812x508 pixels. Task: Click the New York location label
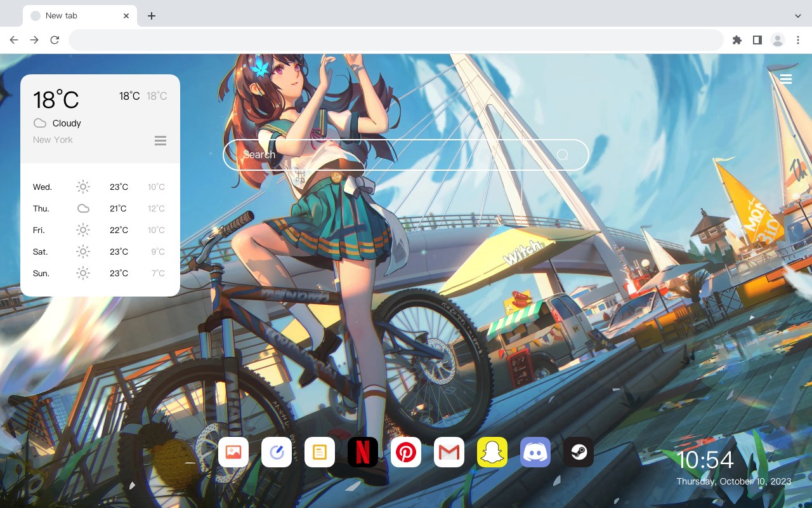click(53, 140)
